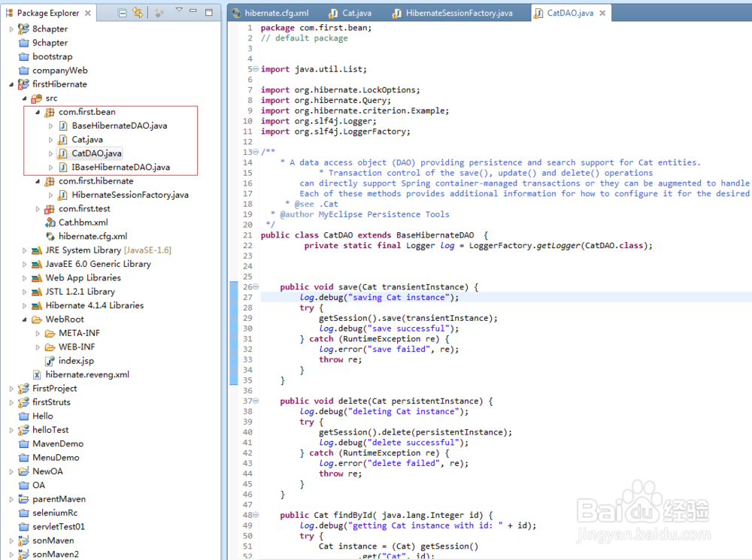Toggle folding of the Javadoc comment at line 13
The height and width of the screenshot is (560, 752).
tap(256, 152)
